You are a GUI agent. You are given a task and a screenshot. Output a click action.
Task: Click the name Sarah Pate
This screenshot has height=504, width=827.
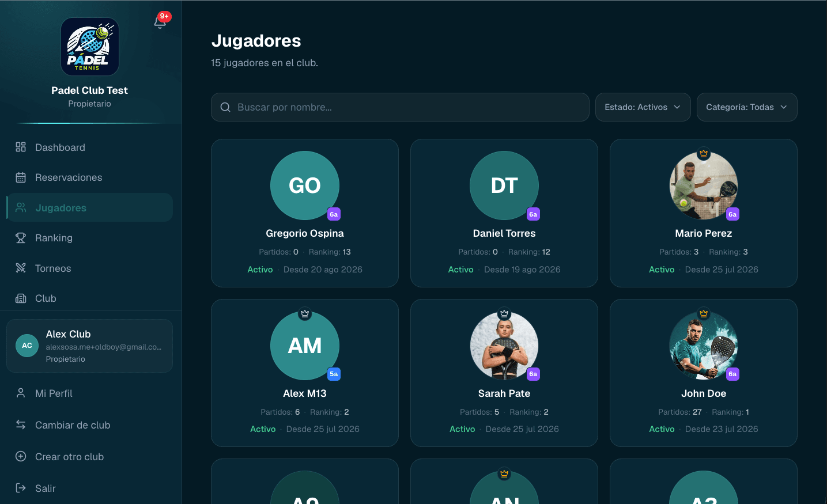(504, 393)
